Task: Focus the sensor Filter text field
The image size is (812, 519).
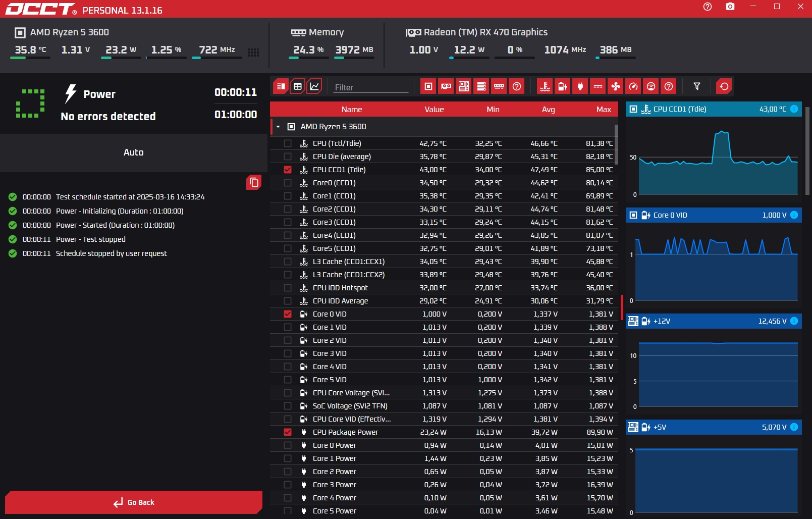Action: tap(370, 87)
